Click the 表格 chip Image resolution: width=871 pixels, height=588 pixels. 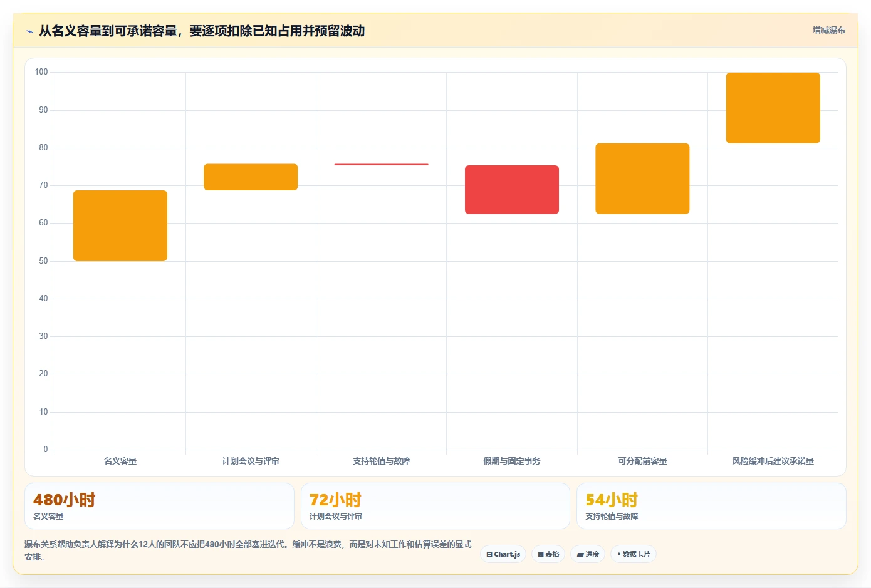(x=548, y=554)
